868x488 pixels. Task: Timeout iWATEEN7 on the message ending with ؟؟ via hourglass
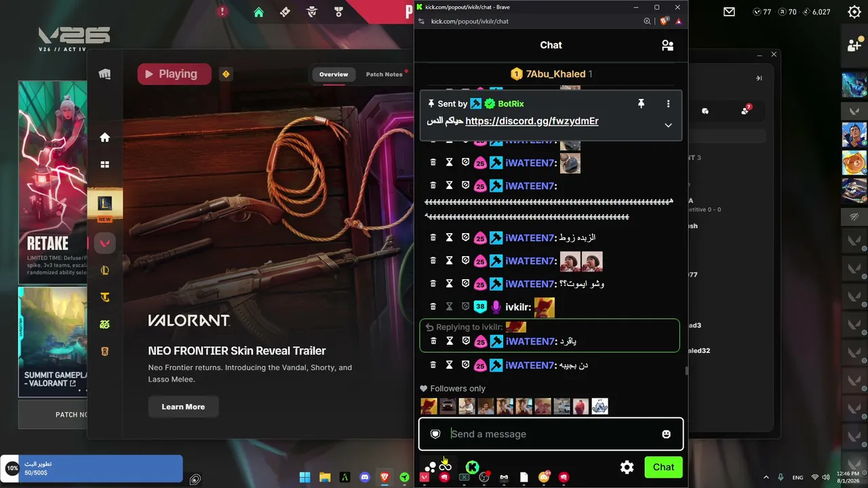point(449,283)
